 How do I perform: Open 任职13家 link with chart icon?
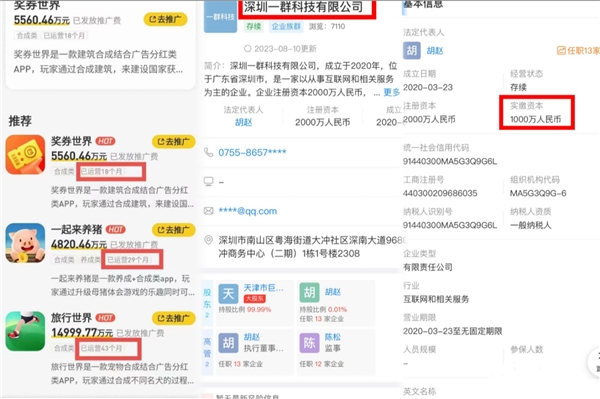click(578, 50)
